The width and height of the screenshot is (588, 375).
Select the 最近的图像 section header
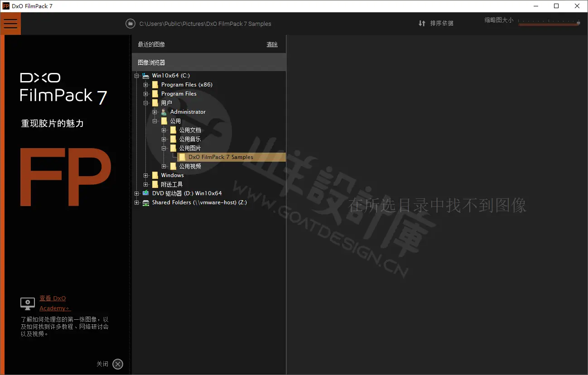(x=151, y=44)
